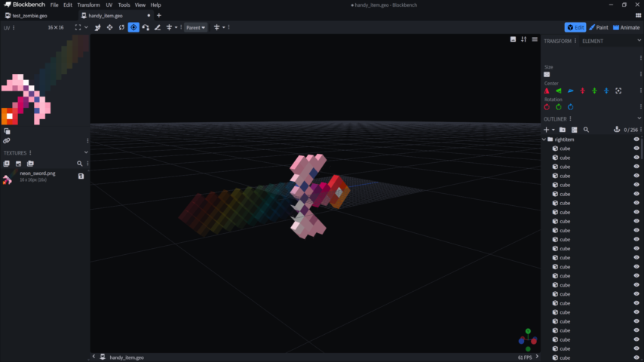This screenshot has height=362, width=644.
Task: Collapse the Outliner panel
Action: pyautogui.click(x=639, y=118)
